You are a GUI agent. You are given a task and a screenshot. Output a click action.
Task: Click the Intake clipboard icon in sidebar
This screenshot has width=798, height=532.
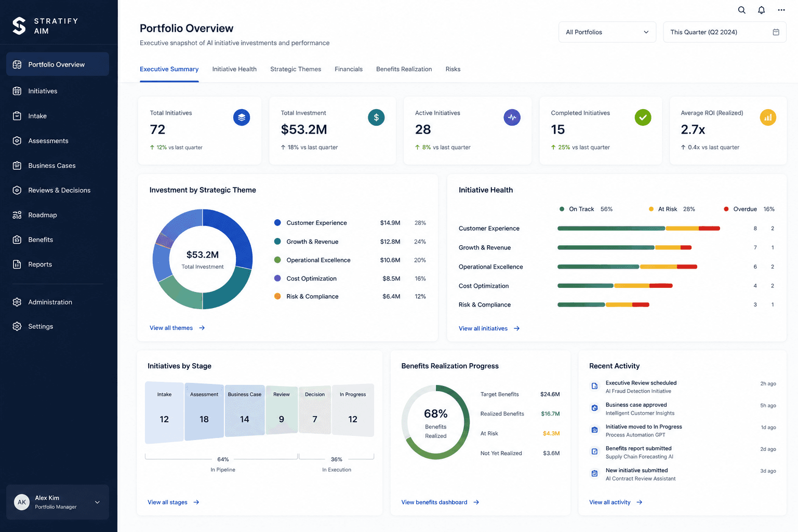[17, 116]
